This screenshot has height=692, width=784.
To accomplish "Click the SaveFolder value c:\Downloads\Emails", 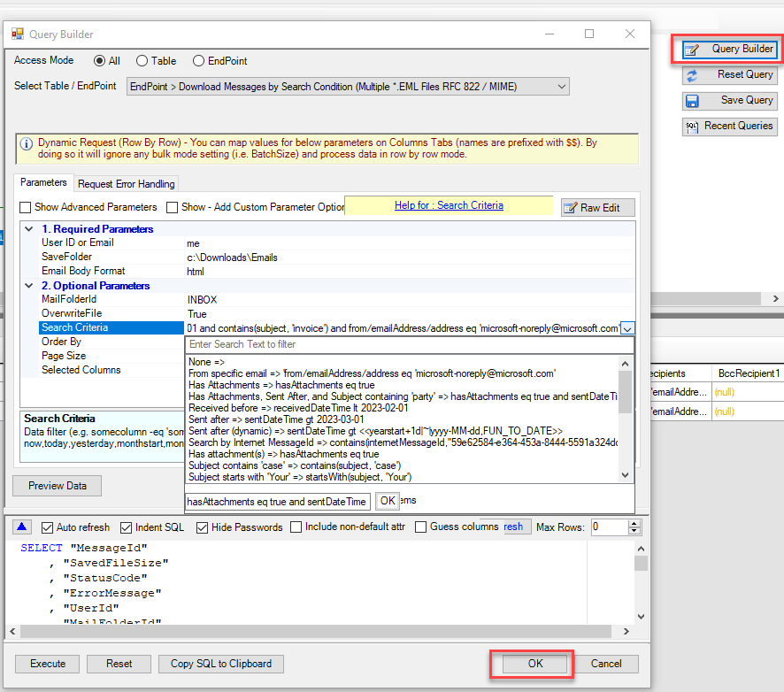I will 232,258.
